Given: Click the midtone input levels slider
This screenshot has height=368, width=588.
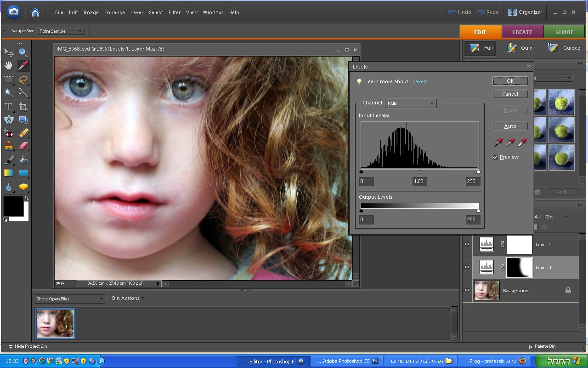Looking at the screenshot, I should point(420,172).
